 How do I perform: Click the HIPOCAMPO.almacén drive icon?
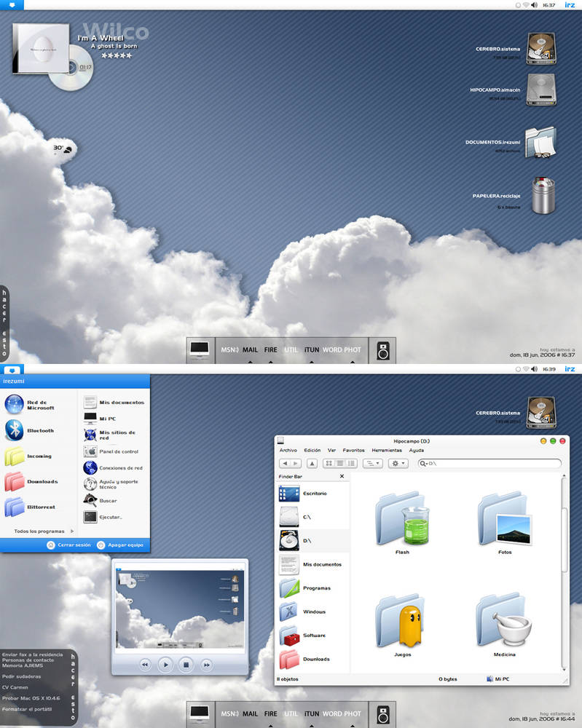540,89
